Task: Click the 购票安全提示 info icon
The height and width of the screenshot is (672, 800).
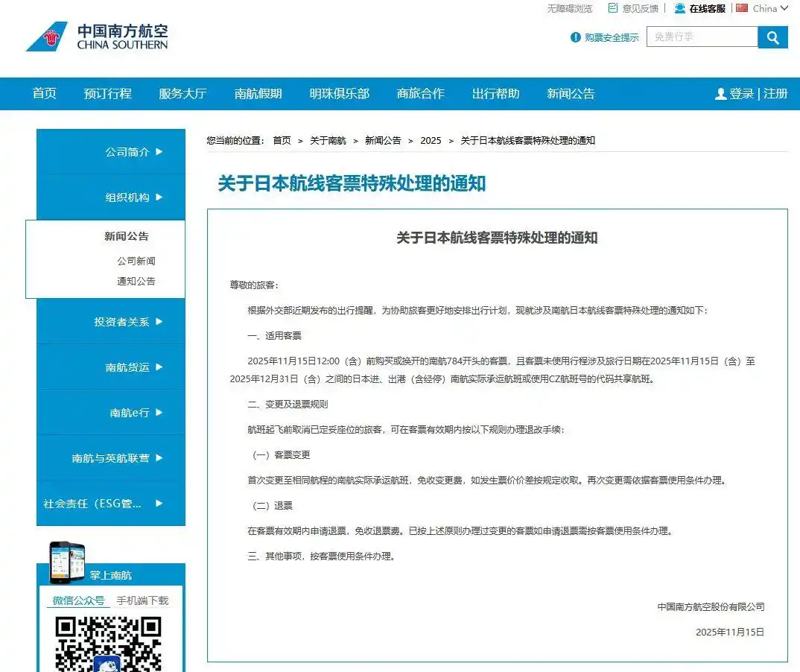Action: pyautogui.click(x=574, y=38)
